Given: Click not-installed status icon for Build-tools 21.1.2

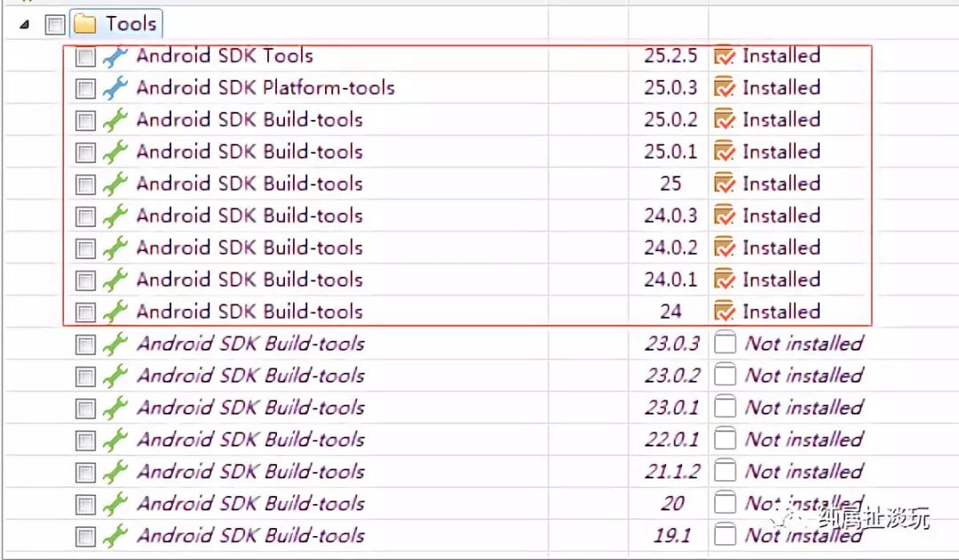Looking at the screenshot, I should tap(725, 470).
